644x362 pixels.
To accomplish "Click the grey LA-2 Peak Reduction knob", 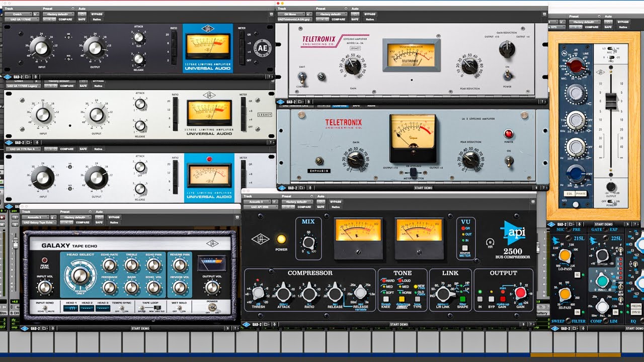I will (471, 160).
